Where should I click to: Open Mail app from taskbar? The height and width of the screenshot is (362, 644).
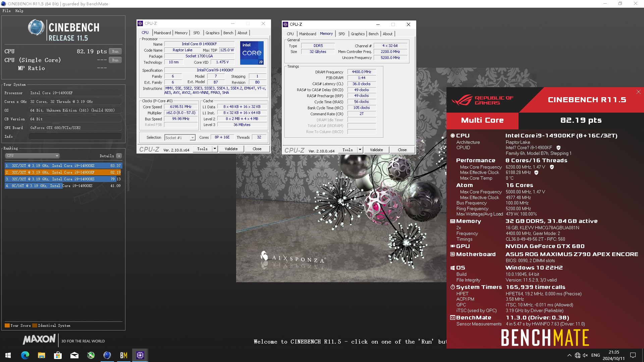click(74, 355)
